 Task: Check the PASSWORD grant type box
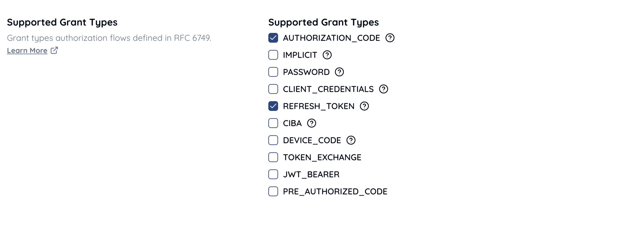[273, 72]
